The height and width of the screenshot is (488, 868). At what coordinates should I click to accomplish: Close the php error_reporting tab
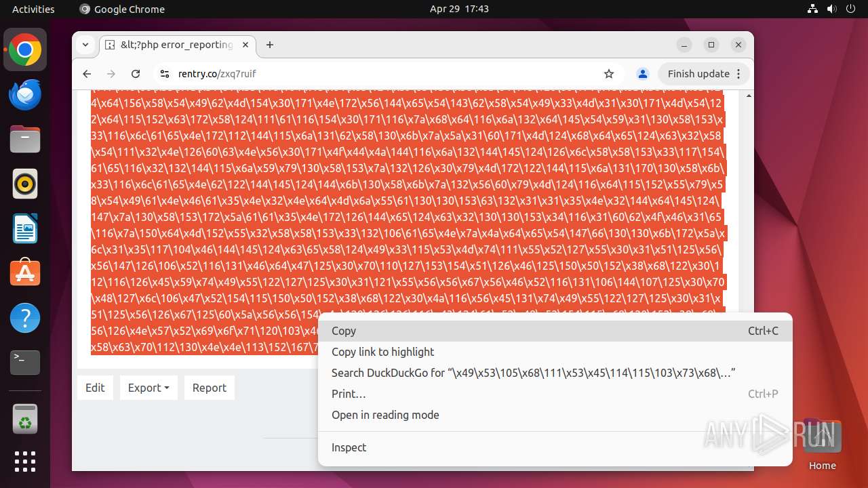coord(245,45)
